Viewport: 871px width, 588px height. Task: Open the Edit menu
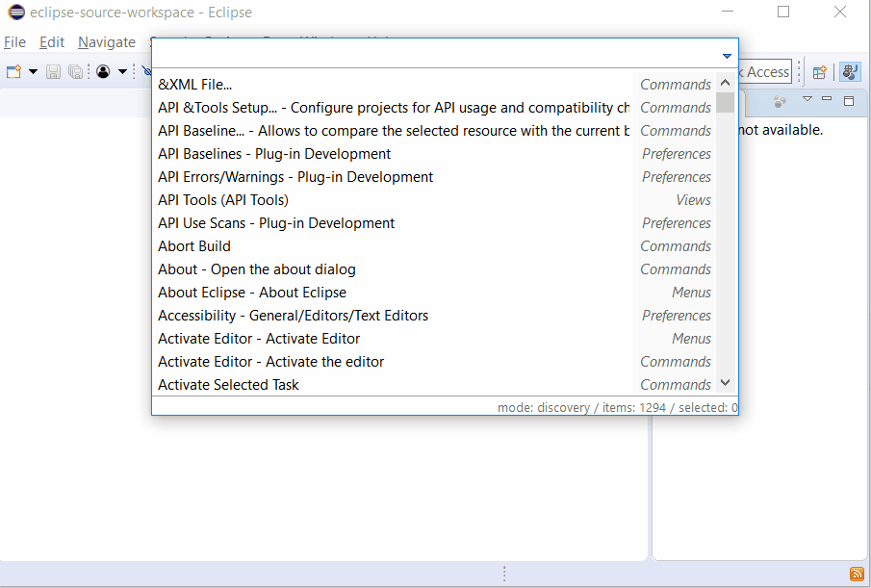point(52,42)
